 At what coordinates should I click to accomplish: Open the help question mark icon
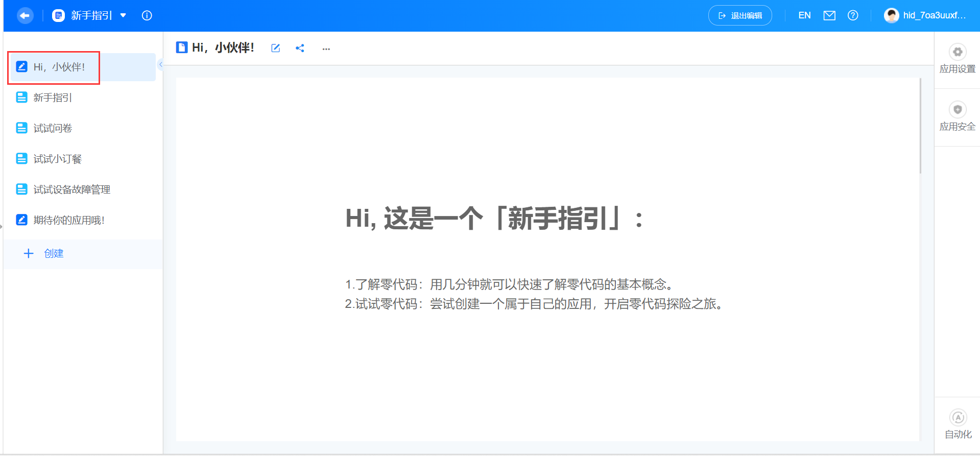coord(853,15)
